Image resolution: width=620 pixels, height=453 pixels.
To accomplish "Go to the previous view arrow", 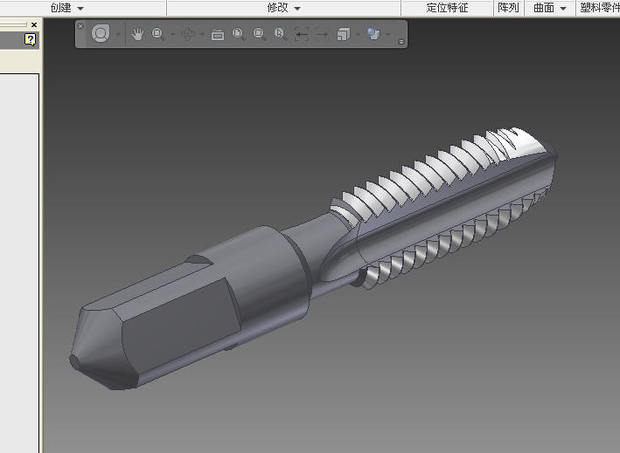I will [302, 35].
